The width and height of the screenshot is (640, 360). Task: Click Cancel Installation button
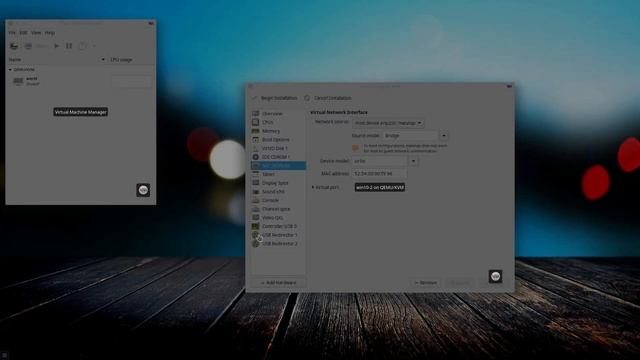328,98
